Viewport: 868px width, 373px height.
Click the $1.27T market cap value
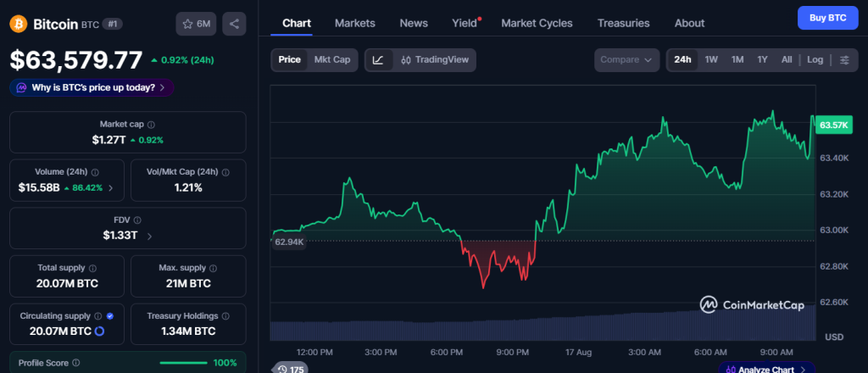pos(108,140)
